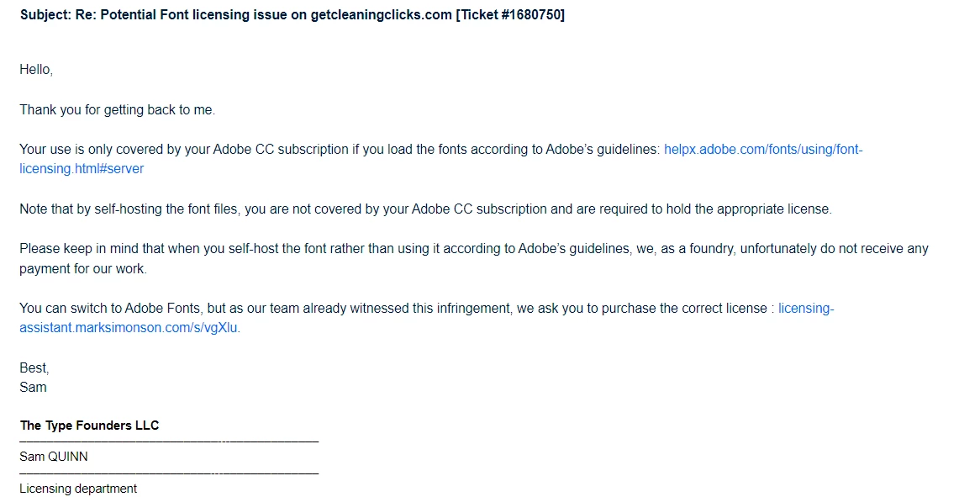The width and height of the screenshot is (980, 497).
Task: Open the helpx.adobe.com font licensing link
Action: tap(762, 150)
